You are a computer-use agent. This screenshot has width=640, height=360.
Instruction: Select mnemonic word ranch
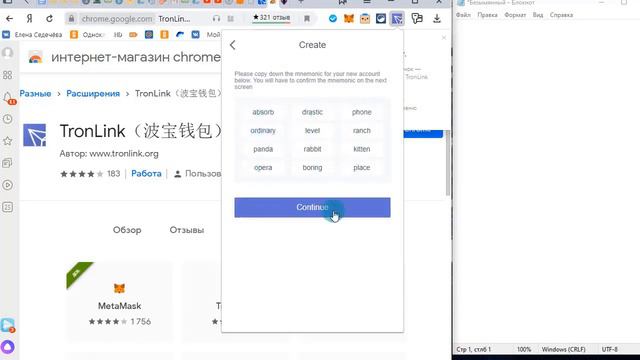[362, 131]
